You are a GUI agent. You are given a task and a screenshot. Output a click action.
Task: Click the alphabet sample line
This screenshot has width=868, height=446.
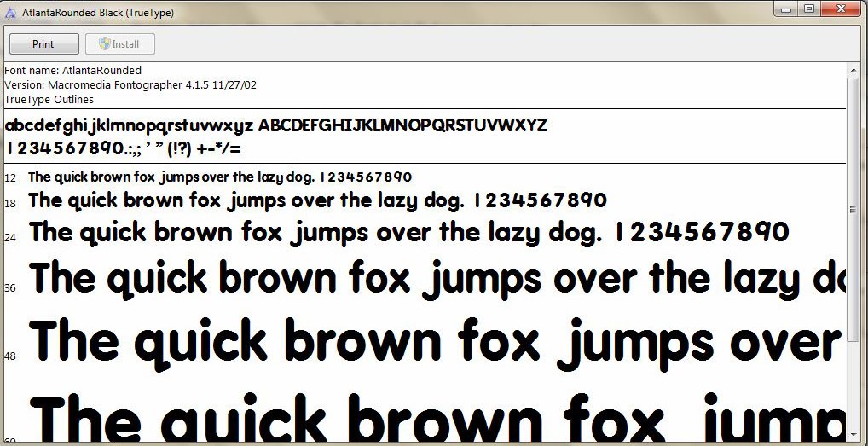276,125
